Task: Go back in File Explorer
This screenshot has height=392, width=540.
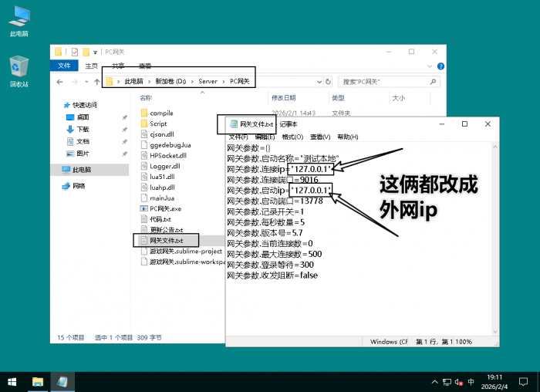Action: click(59, 82)
